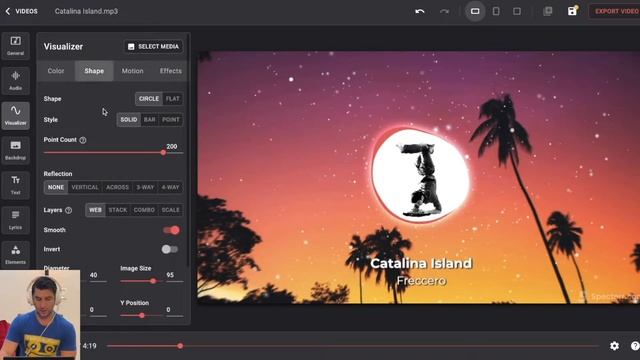
Task: Open the Elements sidebar panel
Action: tap(16, 255)
